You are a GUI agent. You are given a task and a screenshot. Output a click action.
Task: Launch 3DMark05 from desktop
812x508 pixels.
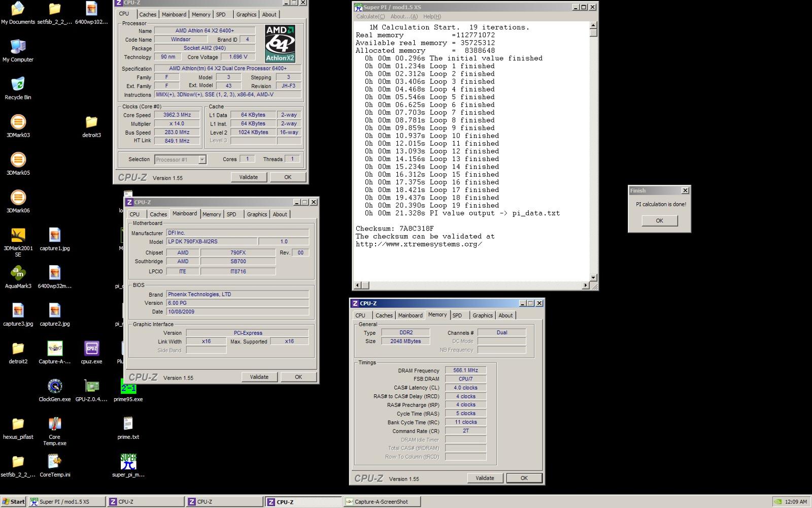(x=18, y=164)
